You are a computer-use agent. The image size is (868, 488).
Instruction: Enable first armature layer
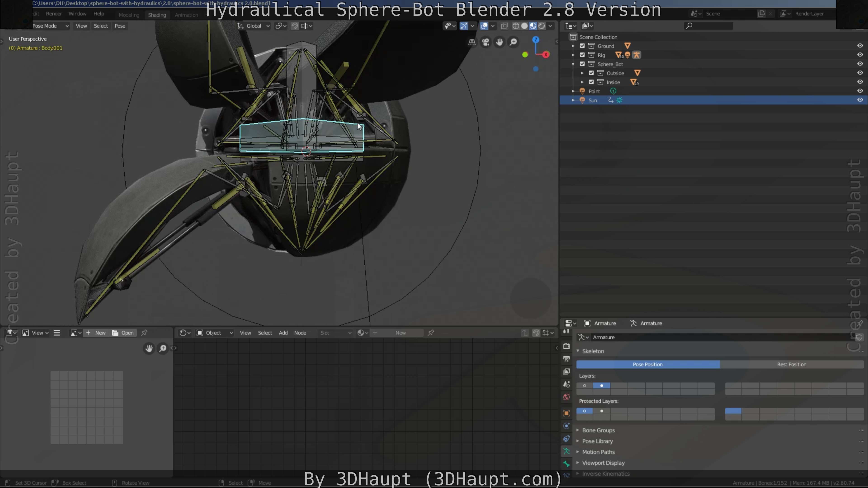coord(585,386)
